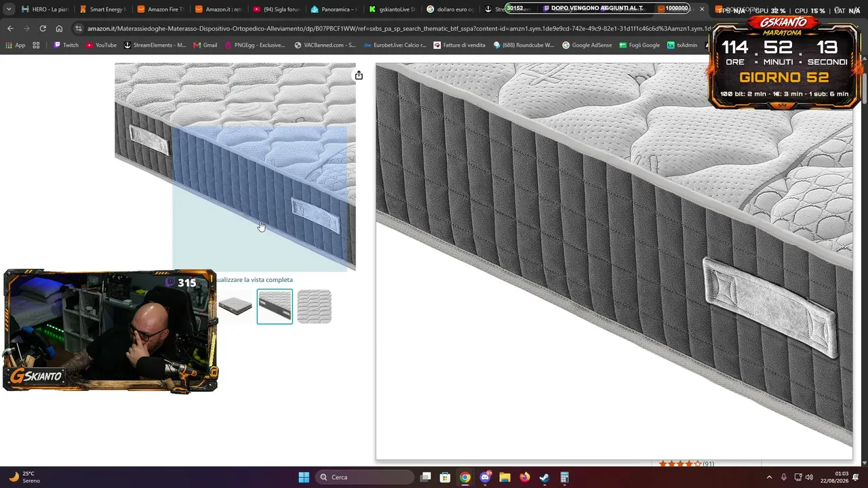Switch to the Panoramica tab
868x488 pixels.
(x=334, y=9)
